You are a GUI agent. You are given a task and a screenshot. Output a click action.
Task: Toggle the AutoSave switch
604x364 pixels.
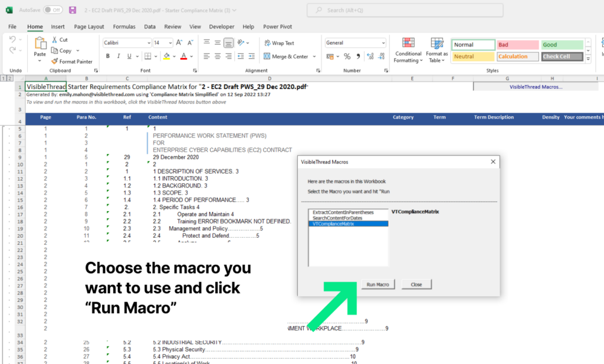[52, 10]
